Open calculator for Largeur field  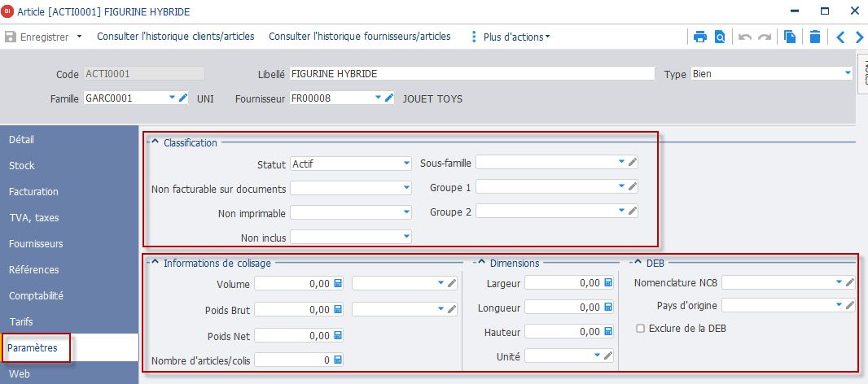tap(607, 283)
